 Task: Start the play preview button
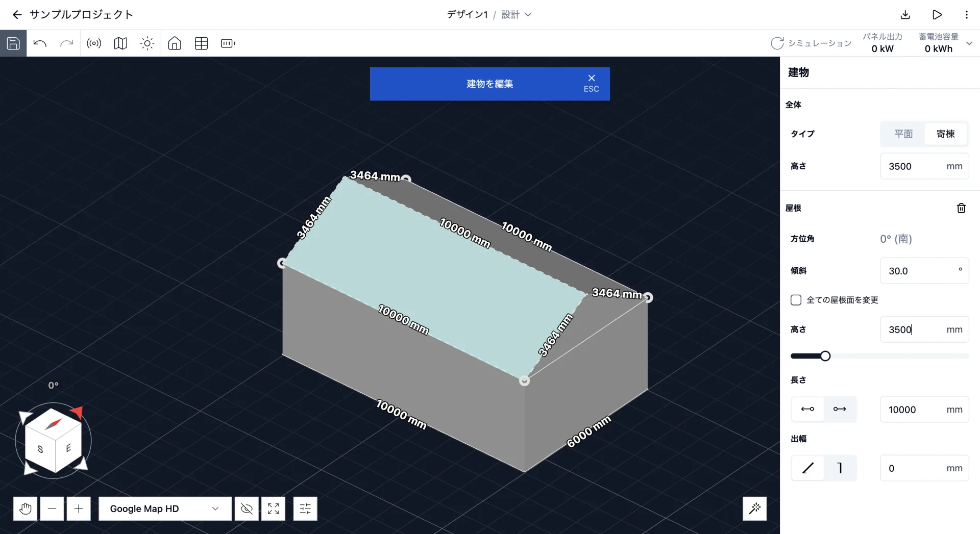(937, 15)
